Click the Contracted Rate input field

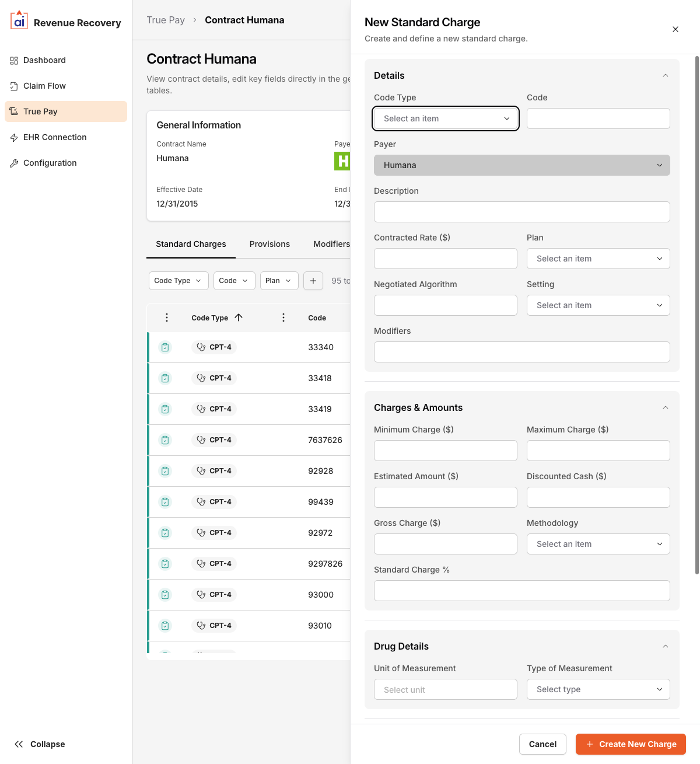tap(445, 259)
